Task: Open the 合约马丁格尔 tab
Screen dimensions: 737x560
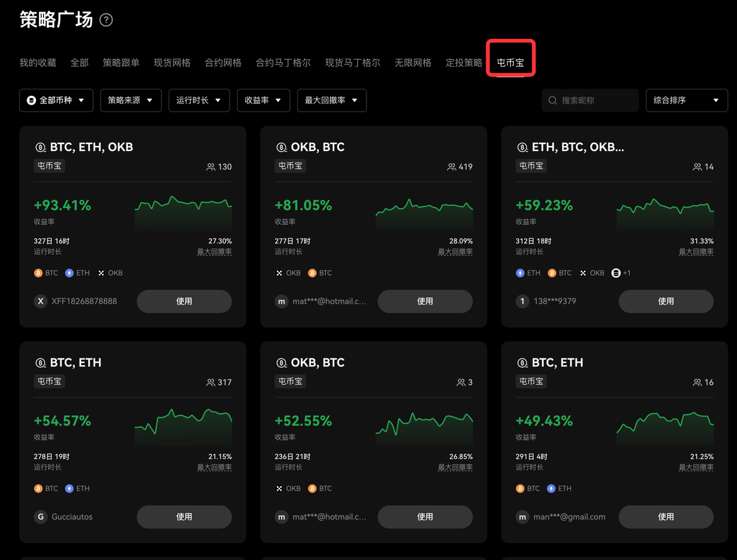Action: [283, 63]
